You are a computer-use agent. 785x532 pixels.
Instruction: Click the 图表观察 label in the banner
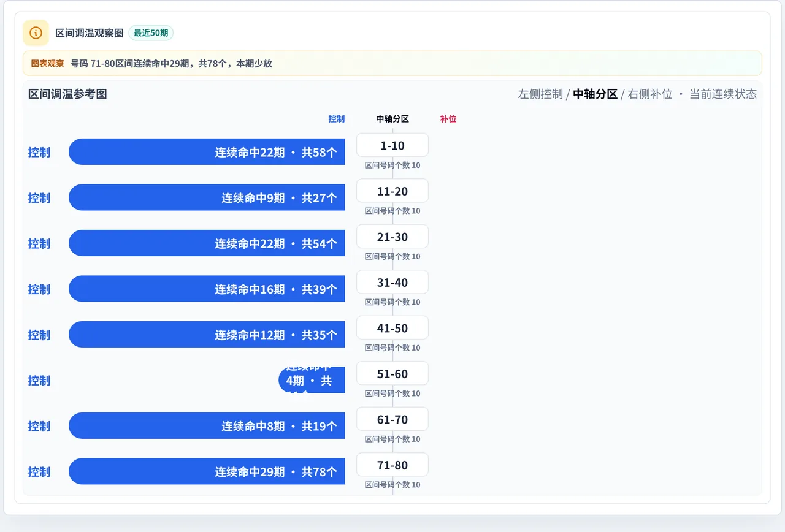(47, 63)
